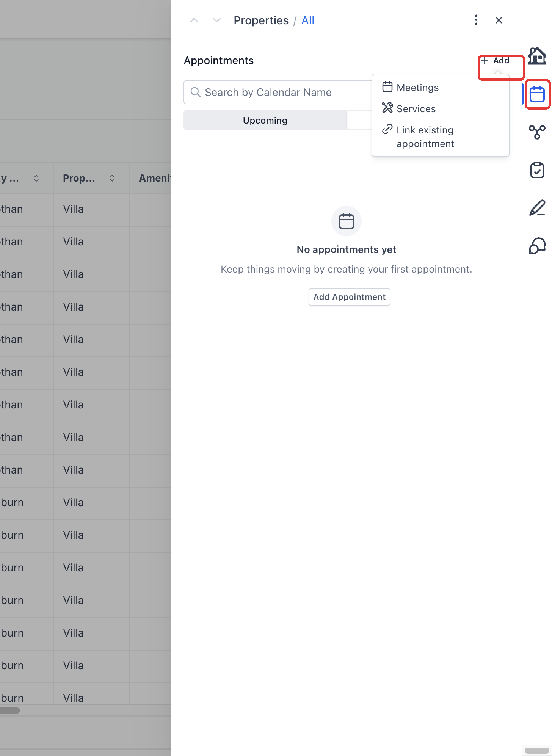
Task: Go to next record with down chevron
Action: pyautogui.click(x=217, y=20)
